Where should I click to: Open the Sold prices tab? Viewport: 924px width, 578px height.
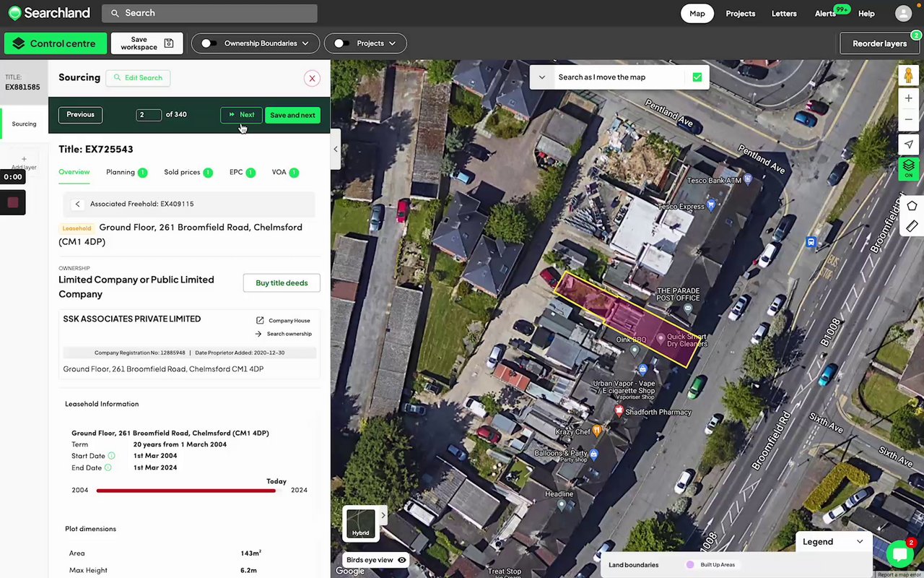188,172
